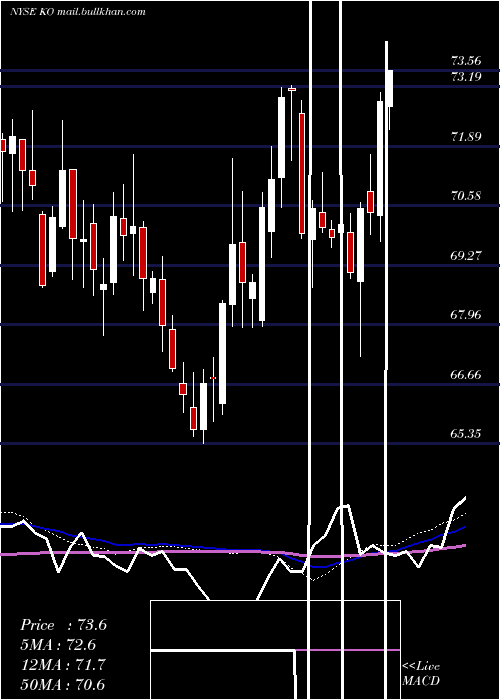This screenshot has width=500, height=700.
Task: Click the 67.96 price level label
Action: pyautogui.click(x=466, y=315)
